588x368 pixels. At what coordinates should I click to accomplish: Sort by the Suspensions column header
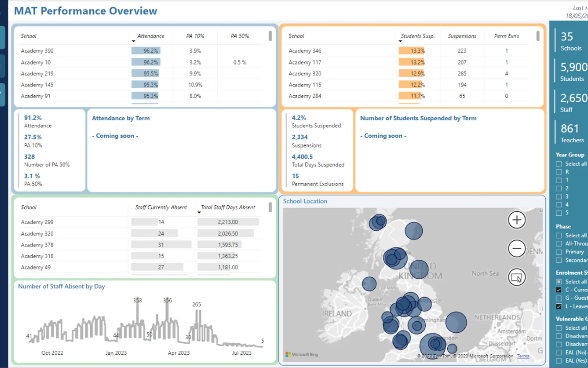click(462, 36)
